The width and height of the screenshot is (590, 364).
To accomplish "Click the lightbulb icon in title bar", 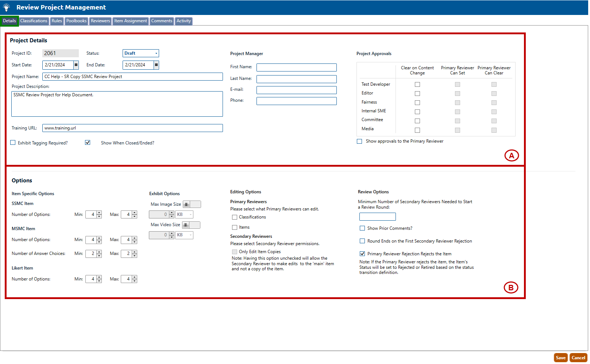I will (x=7, y=7).
